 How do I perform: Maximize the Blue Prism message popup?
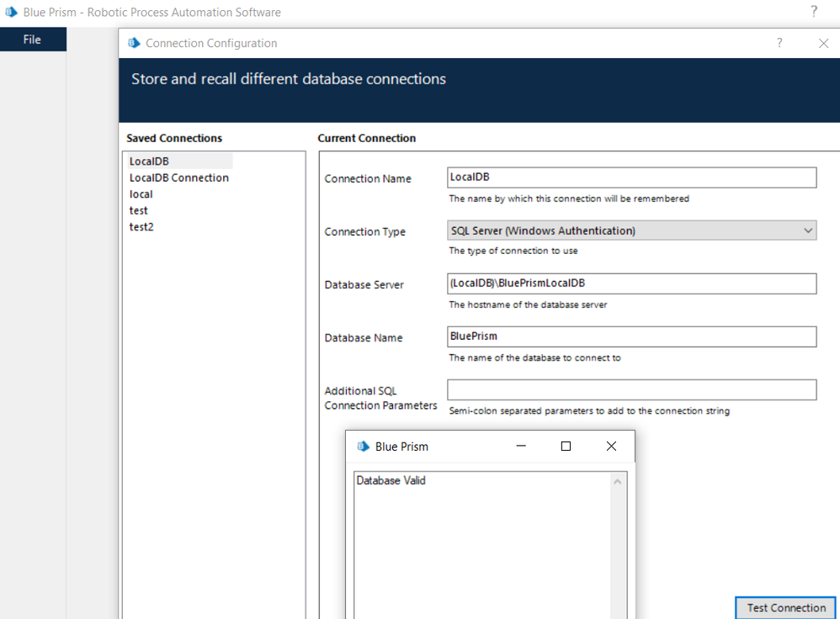click(x=566, y=447)
